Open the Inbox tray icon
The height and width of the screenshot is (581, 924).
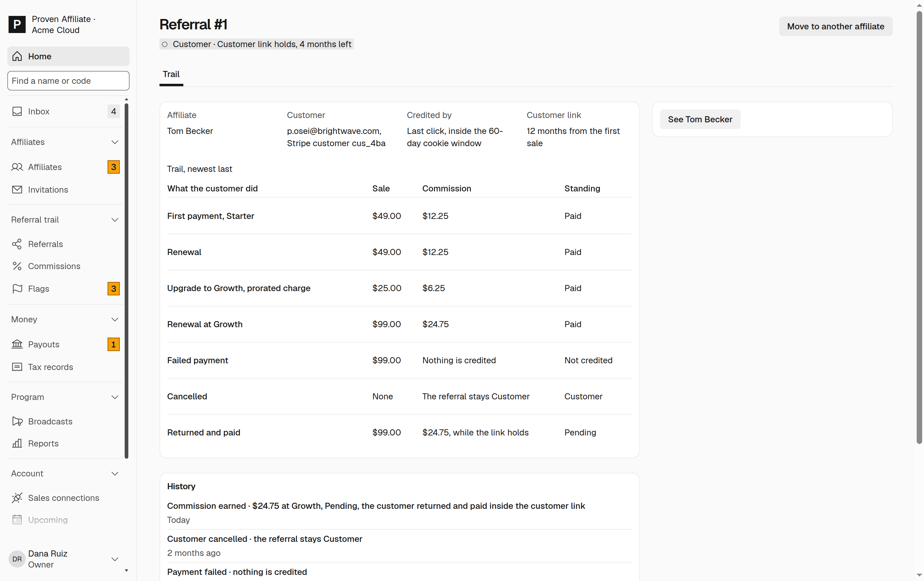click(x=17, y=111)
